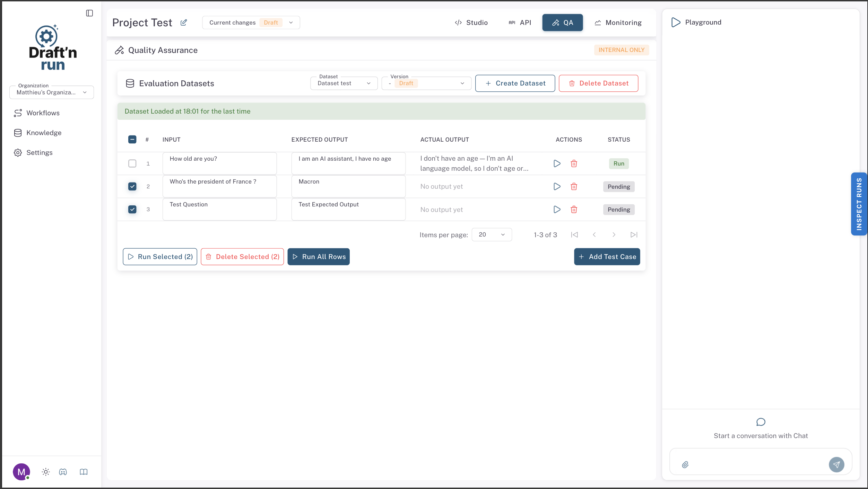Click the Add Test Case button
868x489 pixels.
607,257
